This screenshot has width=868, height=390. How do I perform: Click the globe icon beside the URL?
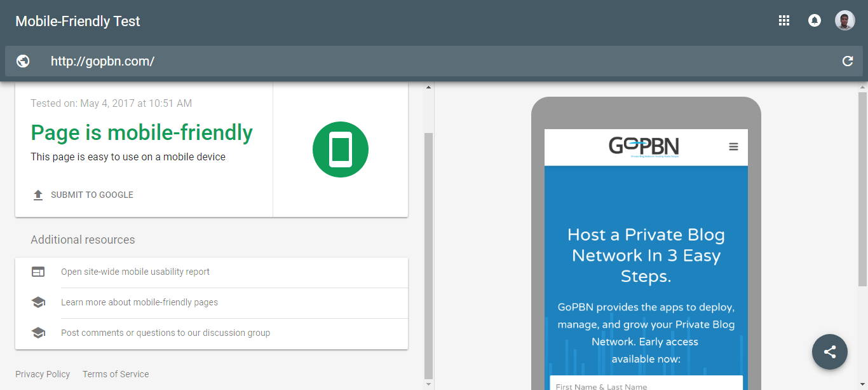click(x=23, y=61)
